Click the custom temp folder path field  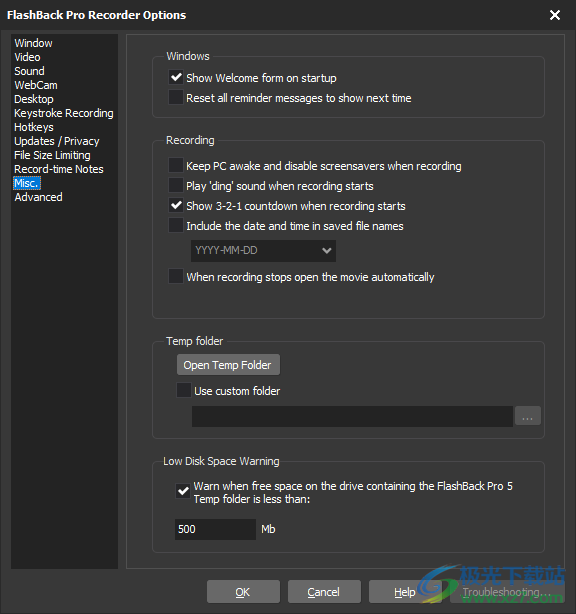(352, 416)
